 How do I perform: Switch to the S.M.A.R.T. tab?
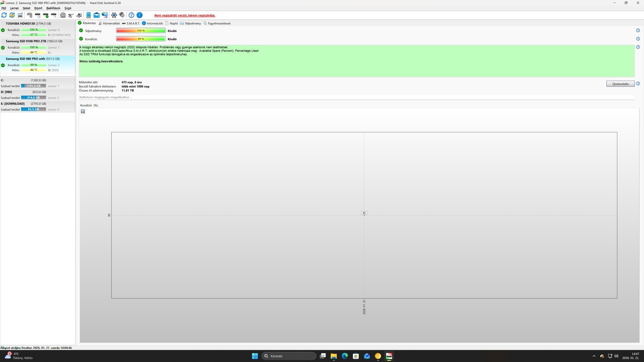click(x=133, y=23)
